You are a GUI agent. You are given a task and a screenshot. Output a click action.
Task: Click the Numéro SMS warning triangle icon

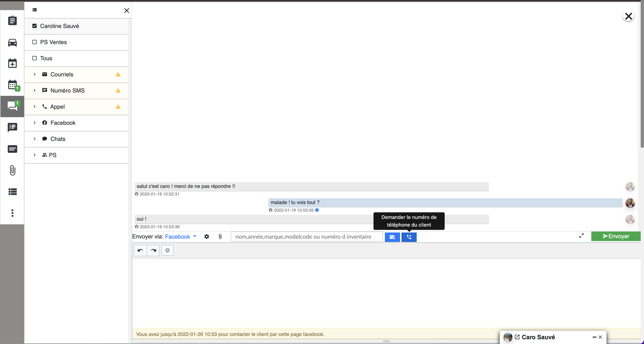pos(118,90)
